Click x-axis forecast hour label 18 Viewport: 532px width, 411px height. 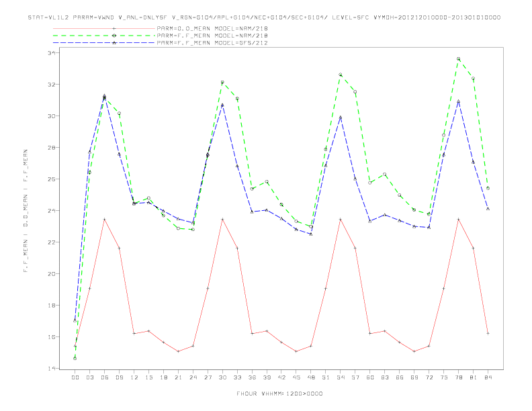(163, 377)
